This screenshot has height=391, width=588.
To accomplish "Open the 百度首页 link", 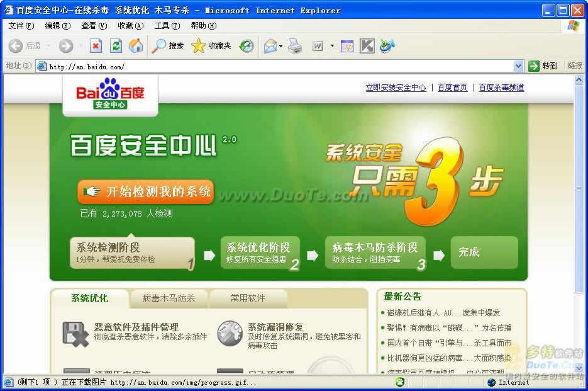I will (x=453, y=88).
